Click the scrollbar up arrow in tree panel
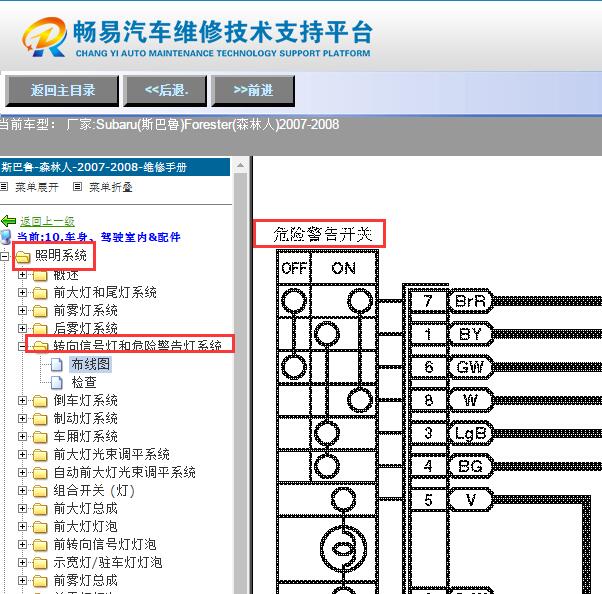 point(240,165)
